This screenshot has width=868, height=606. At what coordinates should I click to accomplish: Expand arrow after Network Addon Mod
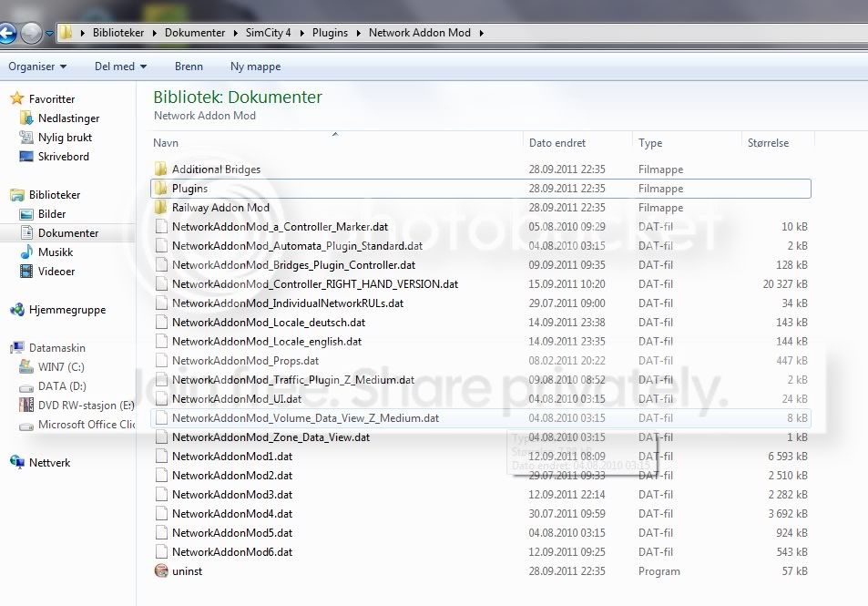coord(481,33)
